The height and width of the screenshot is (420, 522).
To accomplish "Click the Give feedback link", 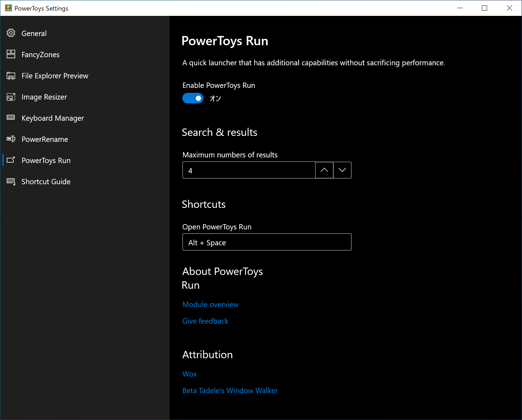I will tap(205, 321).
